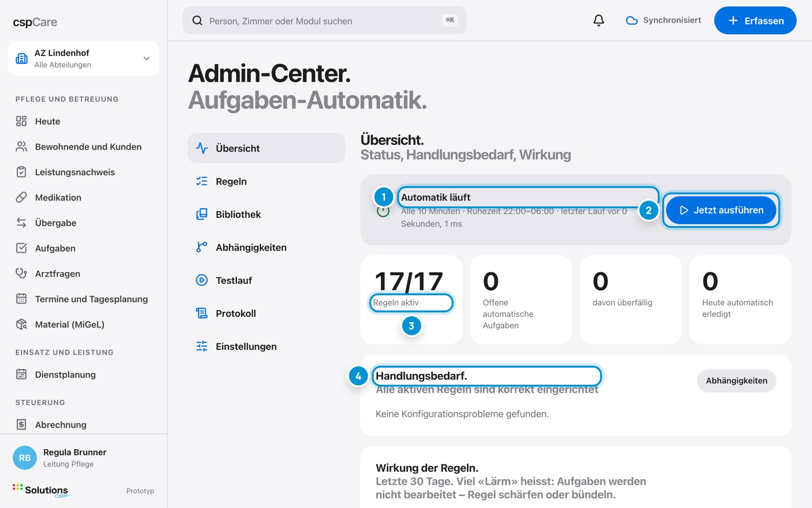The image size is (812, 508).
Task: Click the Erfassen button
Action: (x=755, y=20)
